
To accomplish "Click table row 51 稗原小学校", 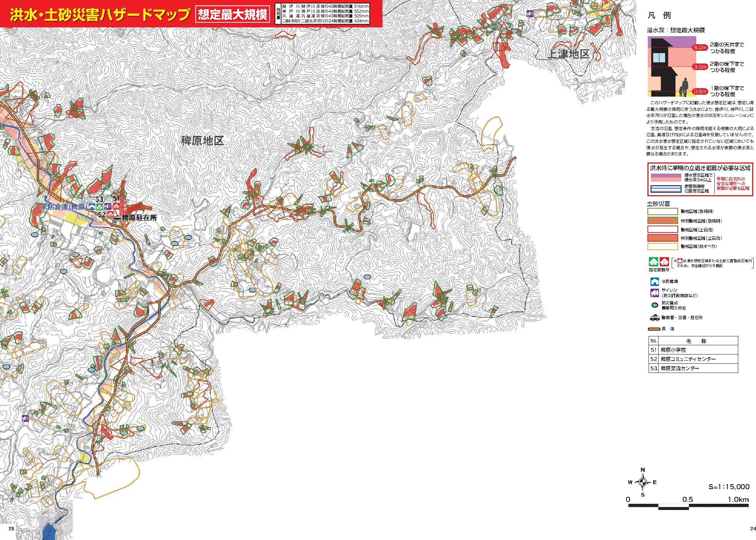I will (x=693, y=350).
